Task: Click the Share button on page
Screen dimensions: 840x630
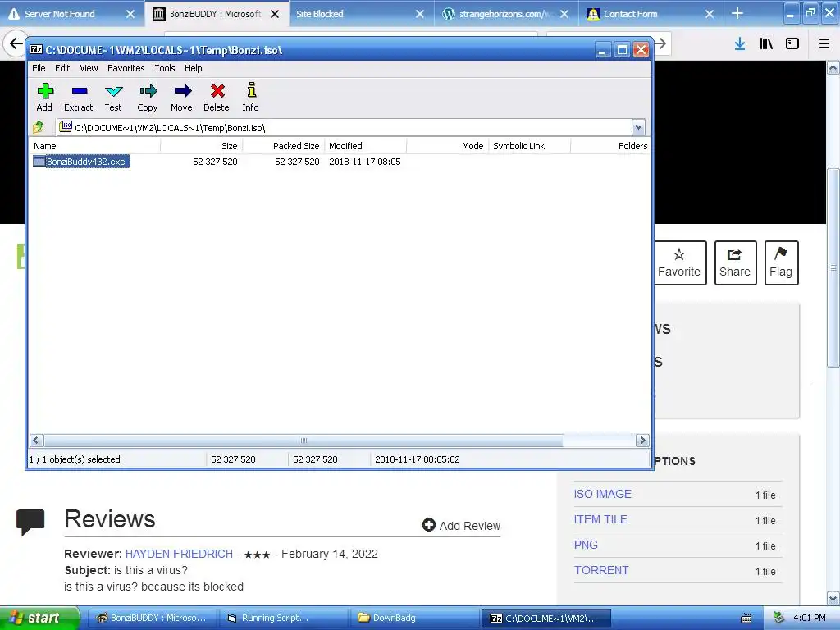Action: click(735, 263)
